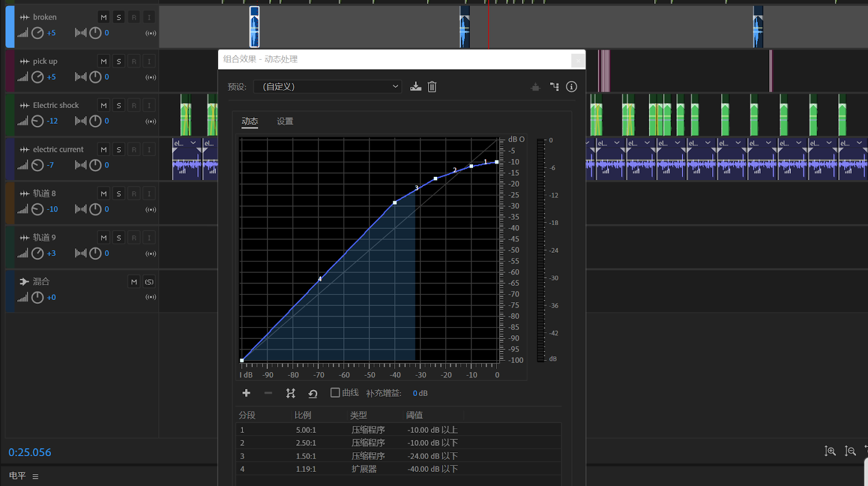The image size is (868, 486).
Task: Mute the broken track
Action: click(x=104, y=17)
